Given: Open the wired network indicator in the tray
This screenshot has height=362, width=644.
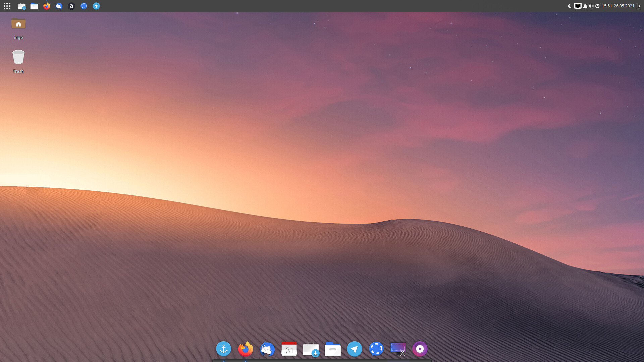Looking at the screenshot, I should click(578, 6).
